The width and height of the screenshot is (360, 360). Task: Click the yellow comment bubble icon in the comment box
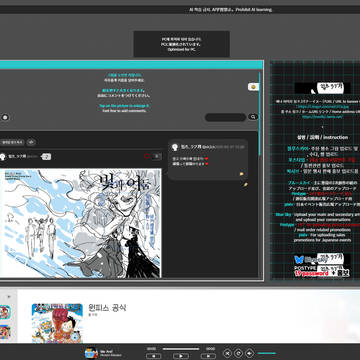tap(241, 174)
